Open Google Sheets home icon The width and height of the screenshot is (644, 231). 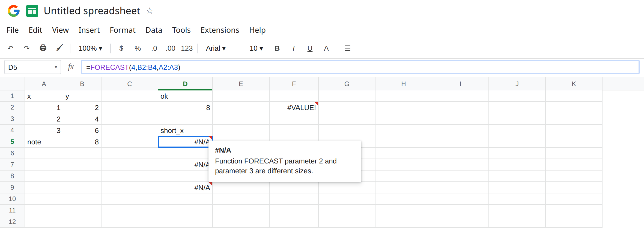pyautogui.click(x=32, y=11)
